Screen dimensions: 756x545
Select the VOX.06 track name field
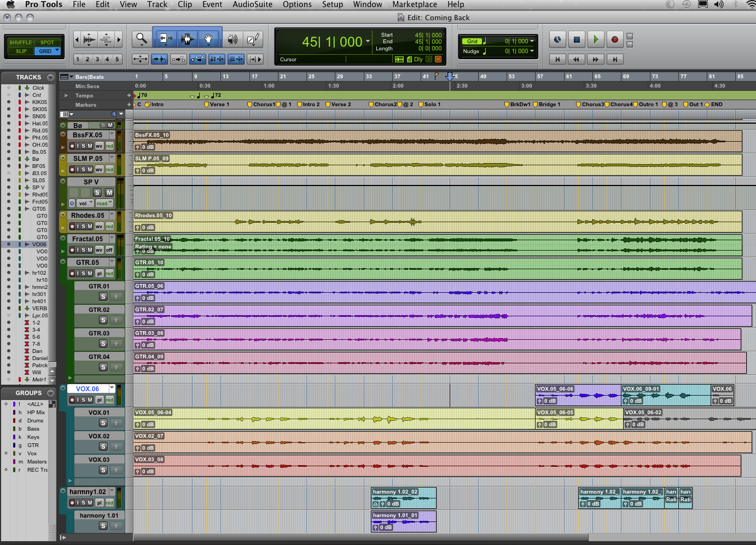[88, 389]
